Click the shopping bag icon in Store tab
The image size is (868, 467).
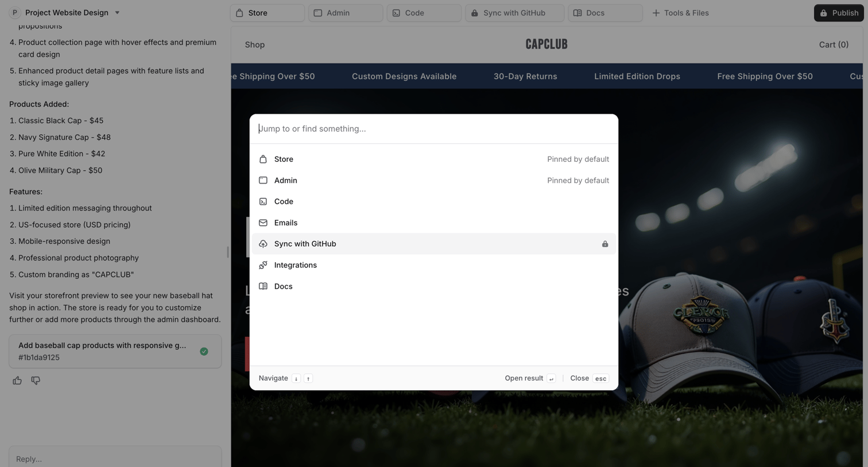click(239, 13)
